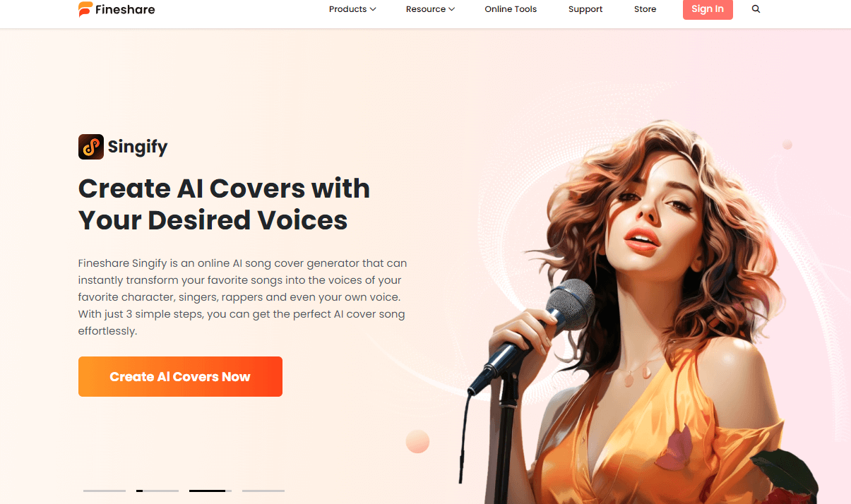Click the Create AI Covers headline
Image resolution: width=851 pixels, height=504 pixels.
pos(224,204)
